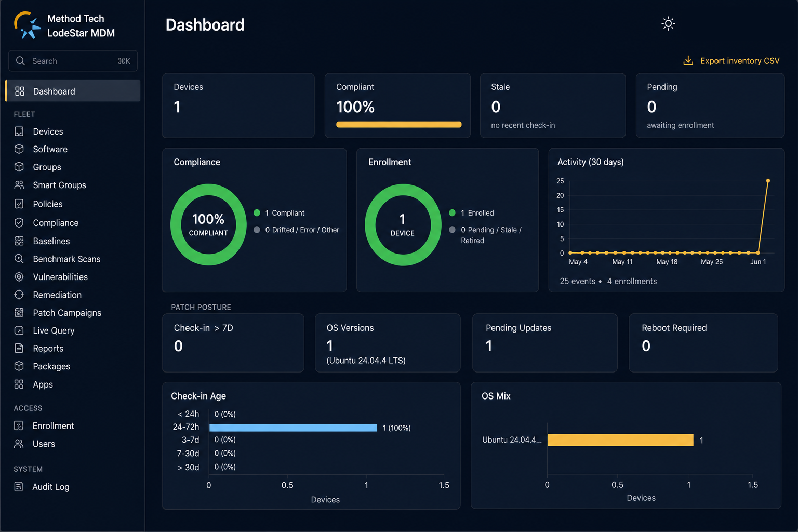Open the Vulnerabilities section label

[x=60, y=277]
